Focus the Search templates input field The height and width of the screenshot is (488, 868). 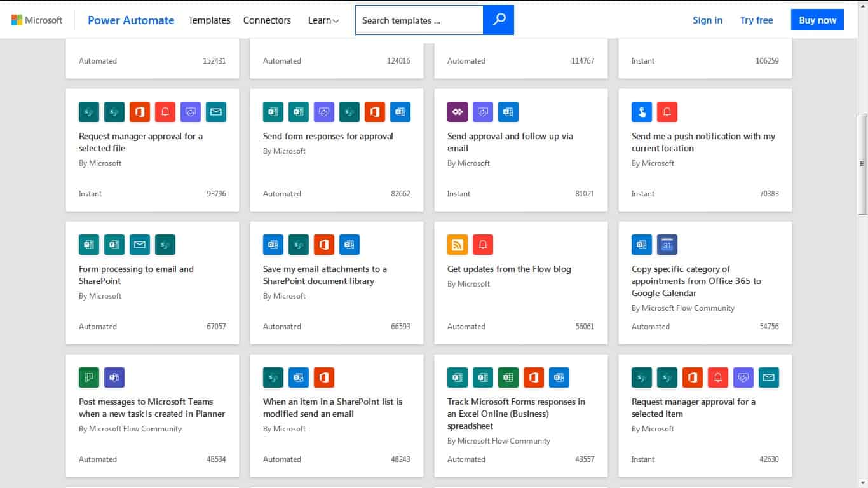tap(419, 20)
